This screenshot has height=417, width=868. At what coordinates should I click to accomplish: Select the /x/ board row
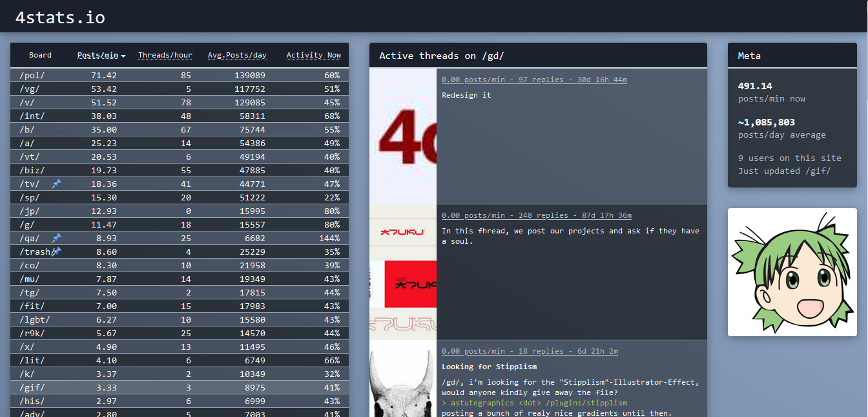coord(180,347)
